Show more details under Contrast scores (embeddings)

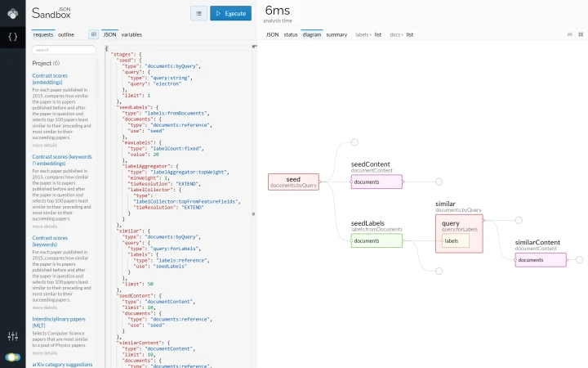tap(45, 146)
